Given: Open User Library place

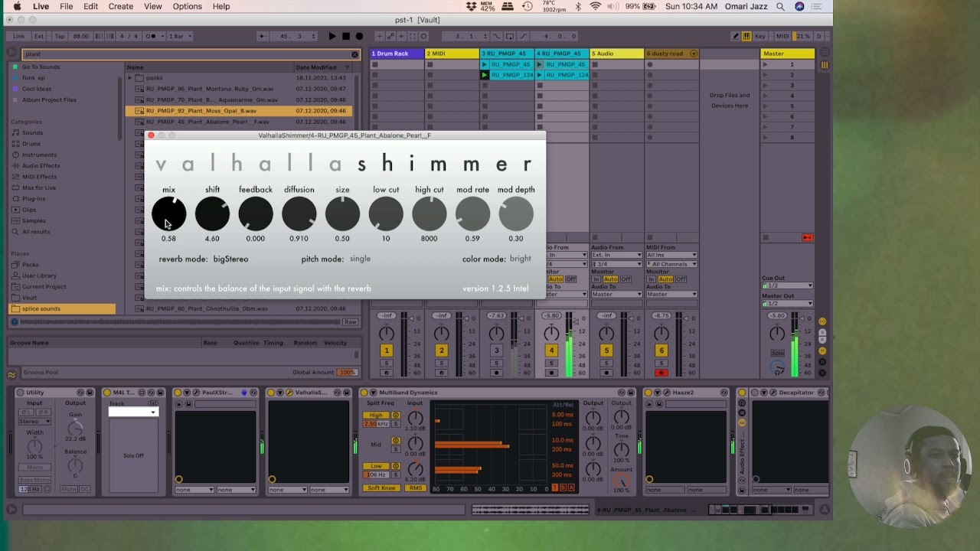Looking at the screenshot, I should pos(39,275).
